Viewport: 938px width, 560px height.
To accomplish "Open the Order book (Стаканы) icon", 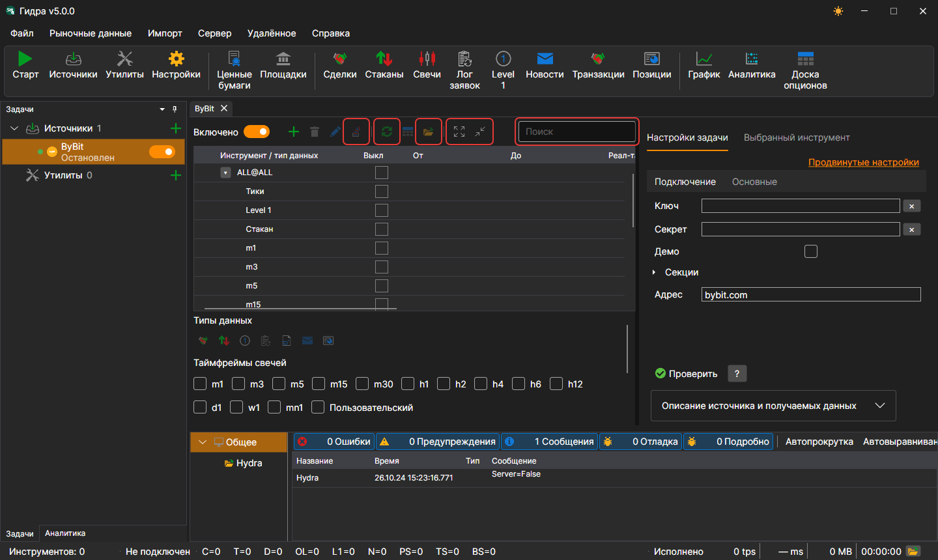I will pyautogui.click(x=384, y=59).
